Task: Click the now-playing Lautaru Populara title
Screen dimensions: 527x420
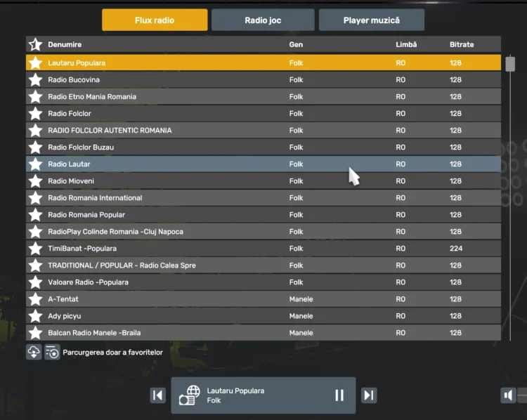Action: pyautogui.click(x=235, y=391)
